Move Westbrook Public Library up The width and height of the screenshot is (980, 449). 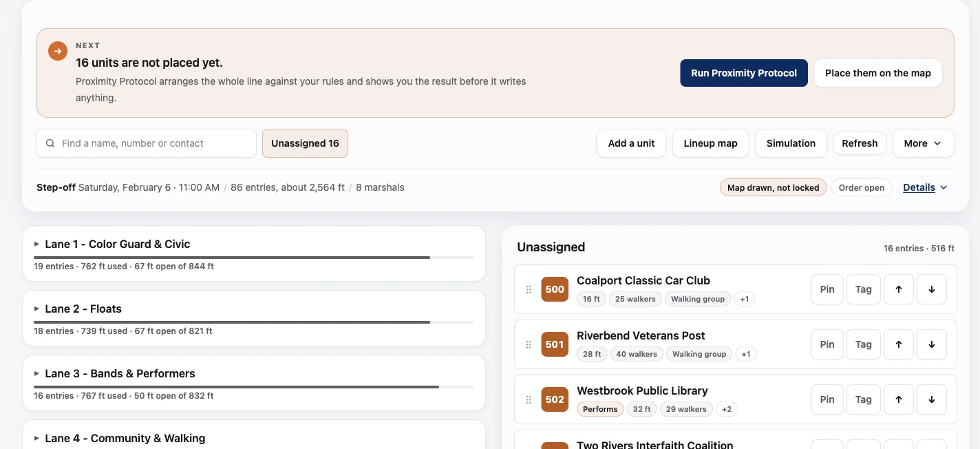898,399
